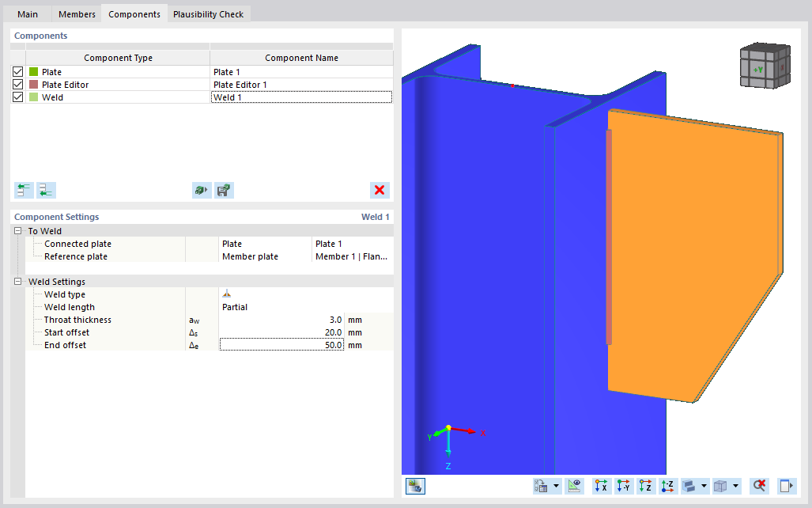
Task: Save the current component configuration
Action: click(224, 190)
